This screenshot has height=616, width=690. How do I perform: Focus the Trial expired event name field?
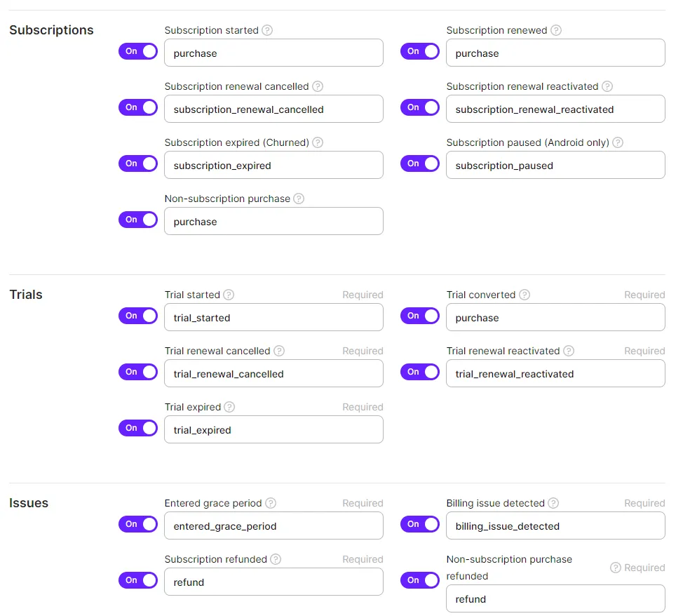tap(273, 430)
